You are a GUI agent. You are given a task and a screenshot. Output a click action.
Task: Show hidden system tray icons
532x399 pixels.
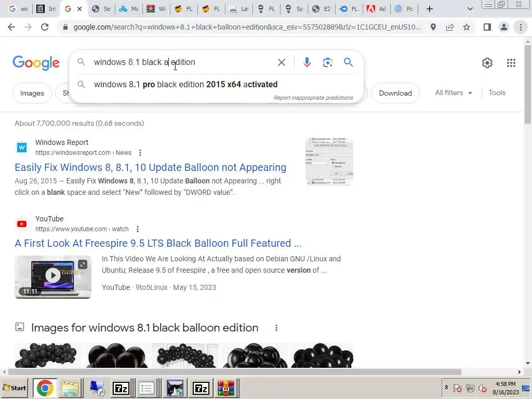pos(446,387)
